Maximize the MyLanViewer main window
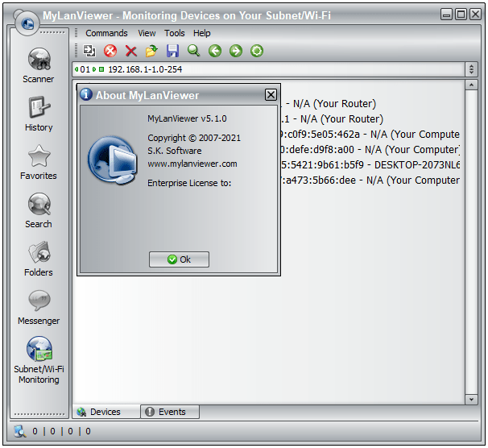Viewport: 488px width, 448px height. point(461,15)
